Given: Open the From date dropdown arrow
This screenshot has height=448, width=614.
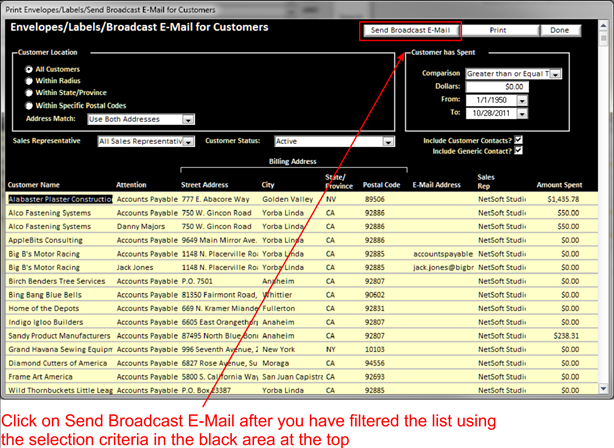Looking at the screenshot, I should (522, 101).
